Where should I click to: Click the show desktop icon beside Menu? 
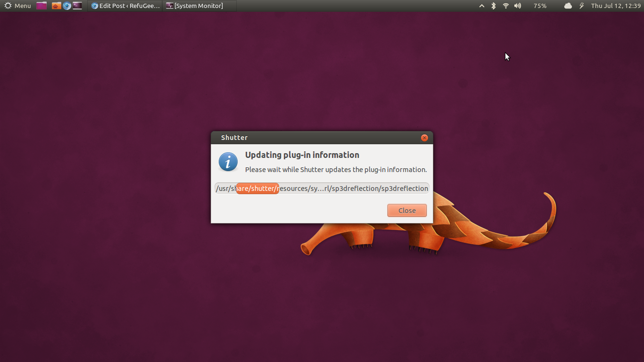[x=41, y=6]
